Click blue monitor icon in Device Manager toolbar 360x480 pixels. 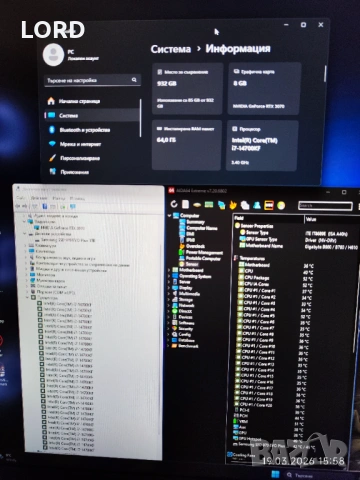(73, 207)
